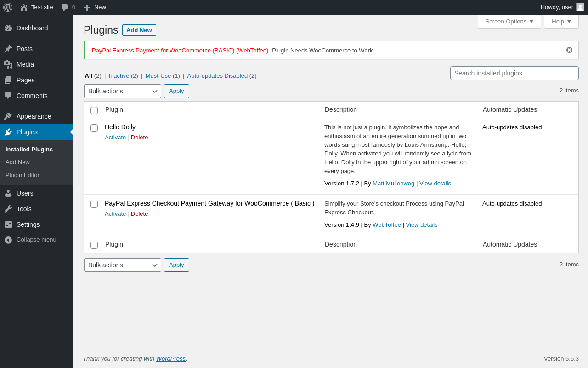The height and width of the screenshot is (368, 588).
Task: Open Posts via the pushpin icon
Action: point(8,49)
